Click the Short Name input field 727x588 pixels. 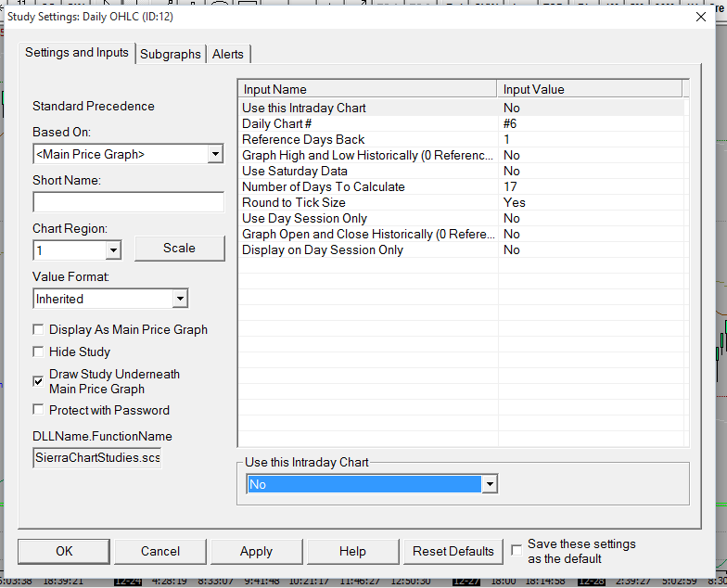pyautogui.click(x=128, y=202)
